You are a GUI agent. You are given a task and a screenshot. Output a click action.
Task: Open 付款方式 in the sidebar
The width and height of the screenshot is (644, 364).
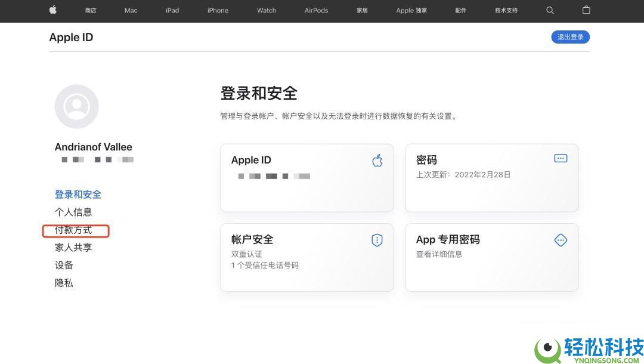tap(73, 230)
